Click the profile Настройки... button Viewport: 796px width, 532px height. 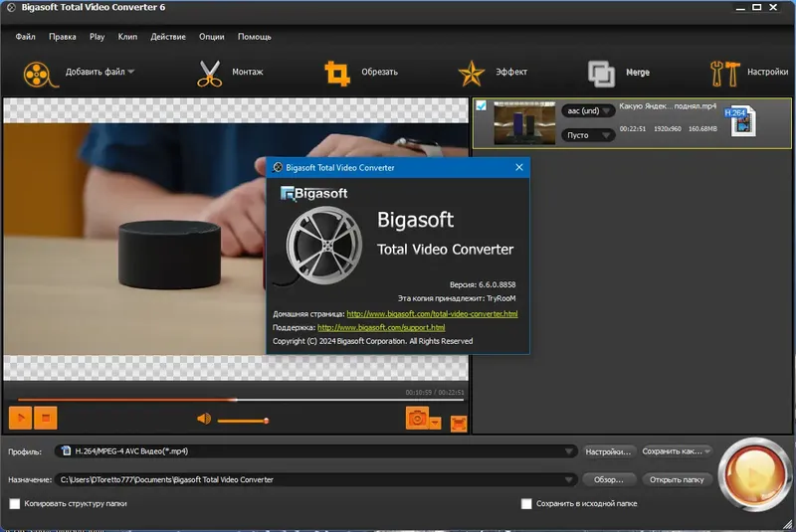coord(608,451)
